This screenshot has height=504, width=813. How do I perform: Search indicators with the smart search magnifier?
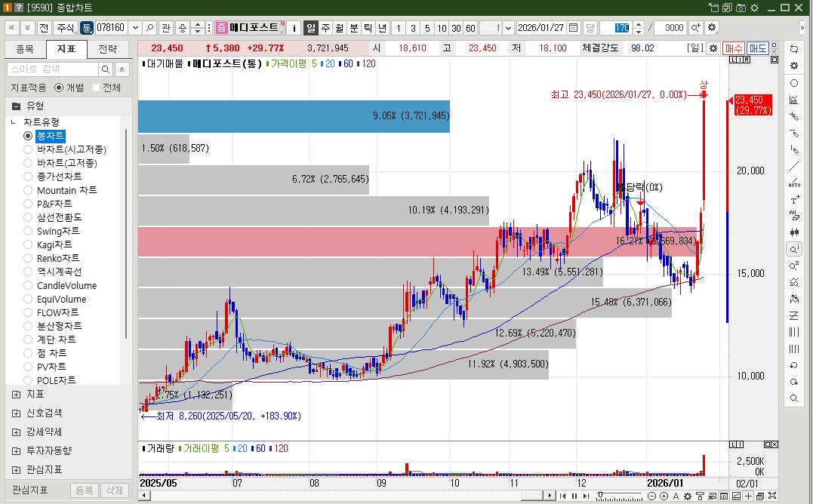coord(105,69)
